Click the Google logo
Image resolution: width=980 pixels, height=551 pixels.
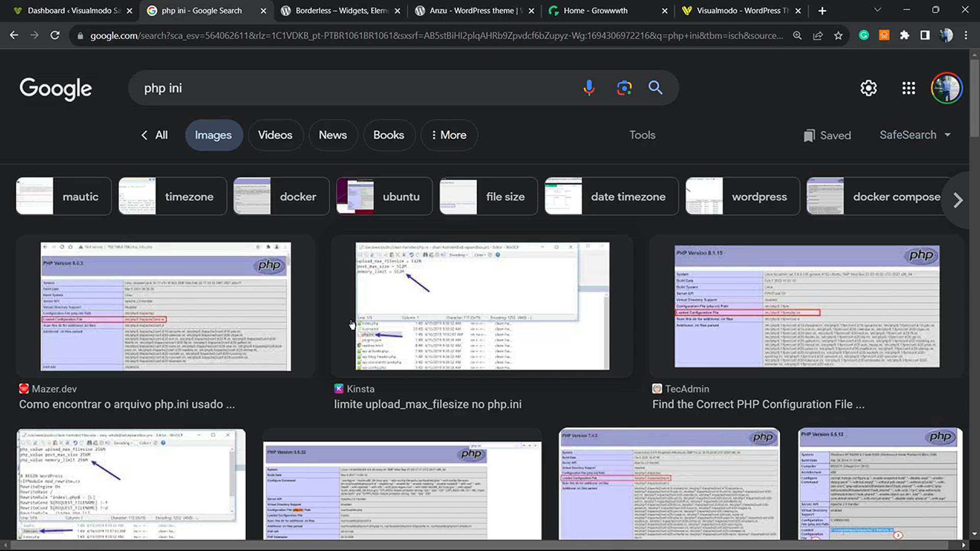(56, 89)
